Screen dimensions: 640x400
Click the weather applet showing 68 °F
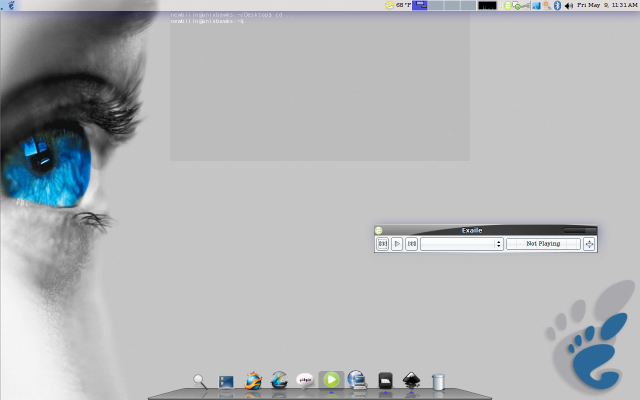pyautogui.click(x=398, y=5)
